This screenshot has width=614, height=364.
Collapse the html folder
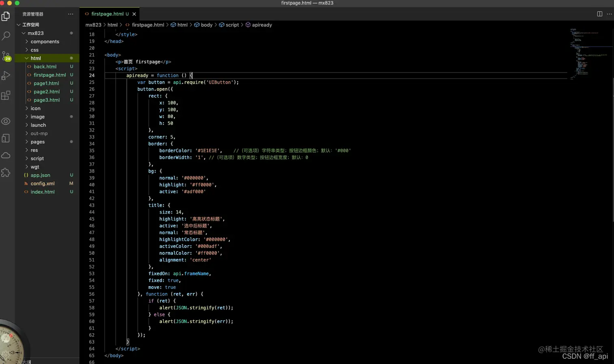[x=36, y=58]
